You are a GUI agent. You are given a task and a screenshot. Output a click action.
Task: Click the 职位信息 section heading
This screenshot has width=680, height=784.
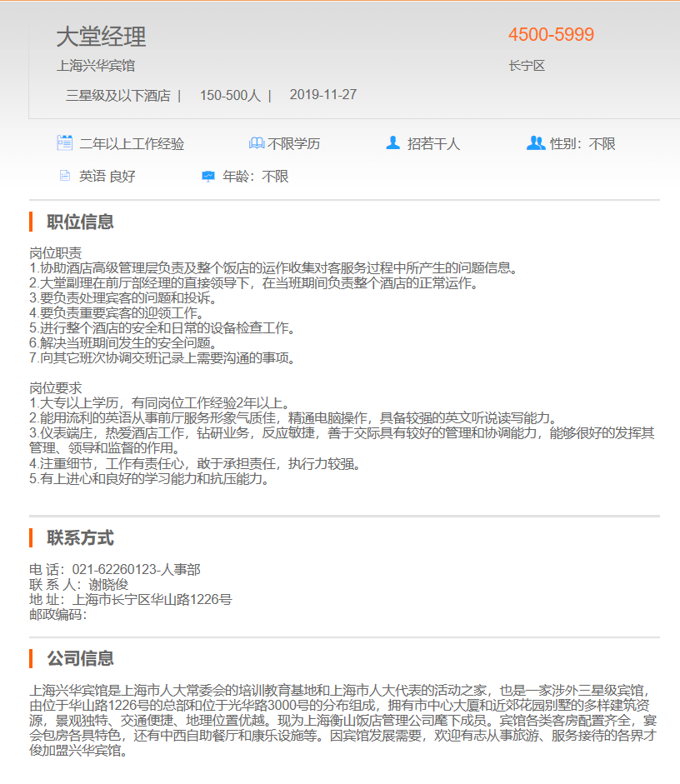80,222
